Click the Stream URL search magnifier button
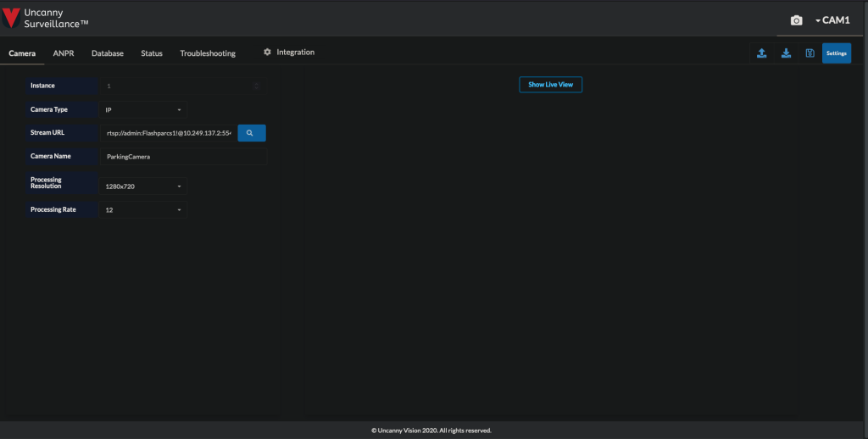 (251, 133)
